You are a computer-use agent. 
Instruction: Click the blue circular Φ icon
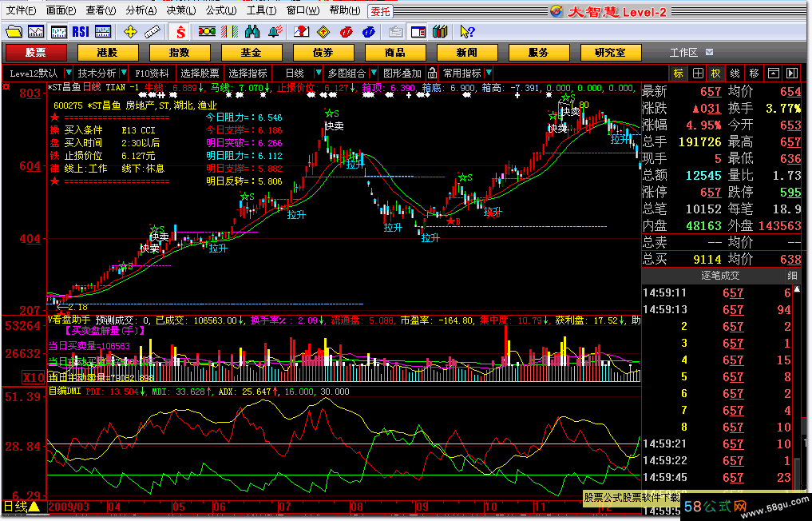point(369,32)
